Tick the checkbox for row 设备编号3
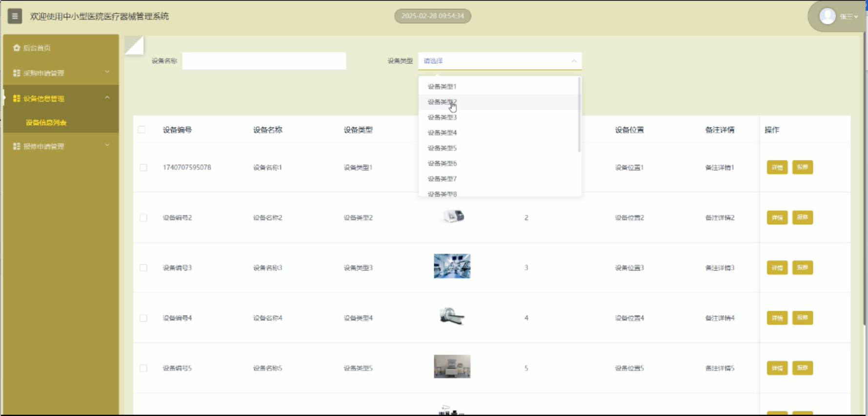868x416 pixels. point(143,268)
